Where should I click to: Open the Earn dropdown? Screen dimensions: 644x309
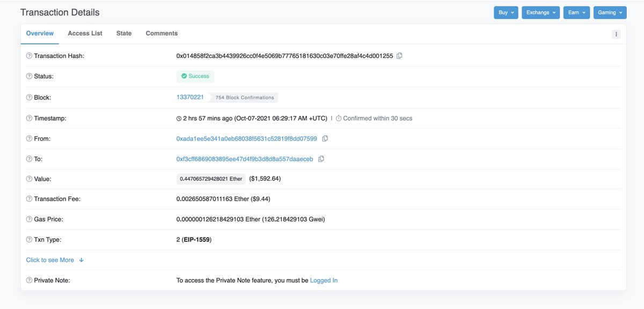(x=577, y=12)
